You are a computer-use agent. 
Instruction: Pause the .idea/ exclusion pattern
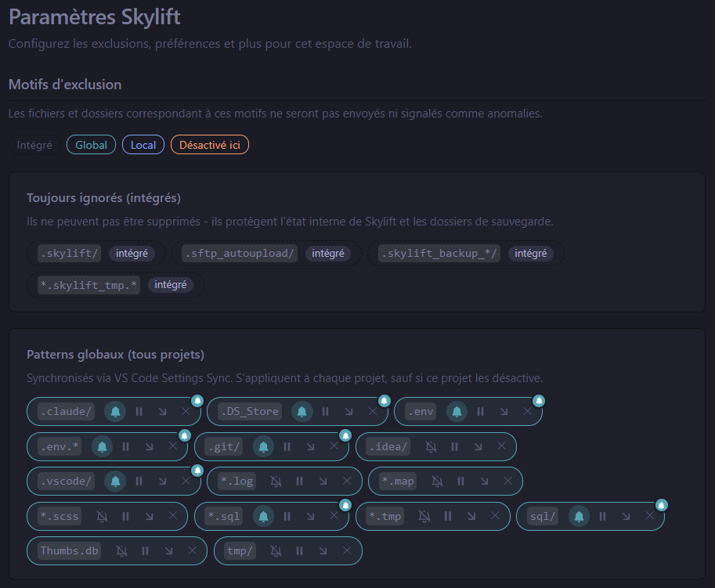point(454,447)
